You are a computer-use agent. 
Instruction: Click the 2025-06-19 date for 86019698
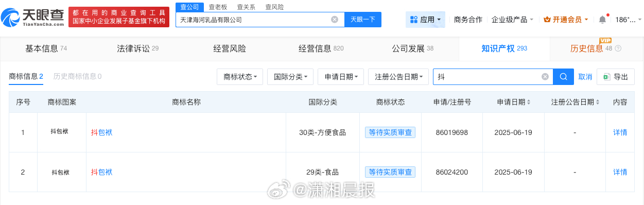(513, 132)
